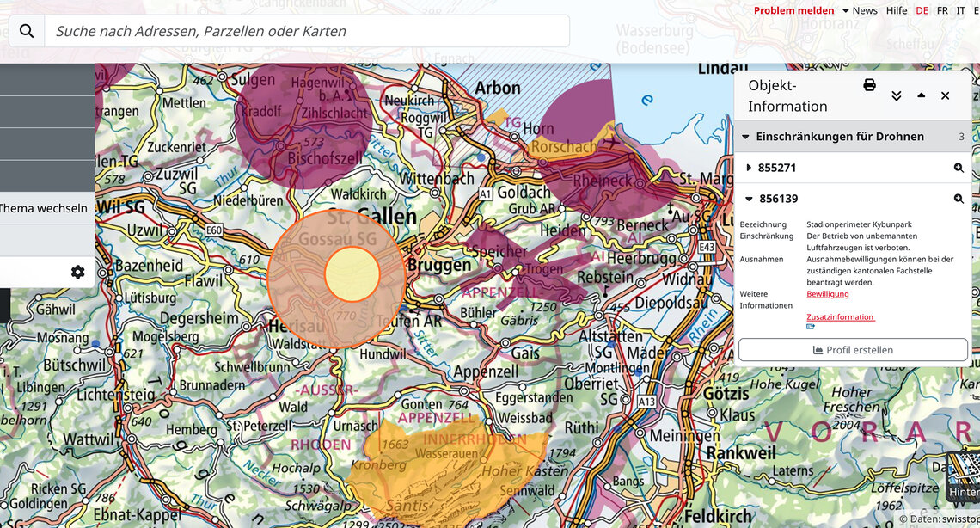
Task: Switch language to IT
Action: pyautogui.click(x=960, y=10)
